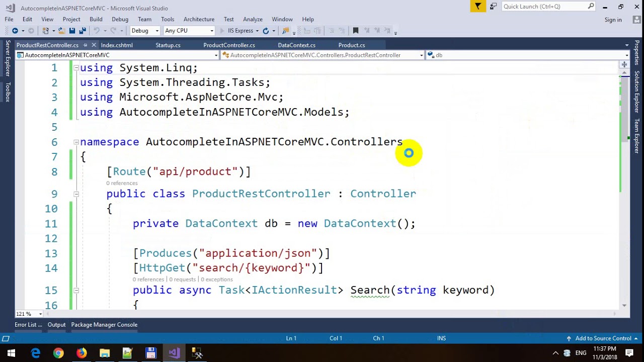Screen dimensions: 644x362
Task: Close the ProductRestController.cs tab
Action: [x=94, y=45]
